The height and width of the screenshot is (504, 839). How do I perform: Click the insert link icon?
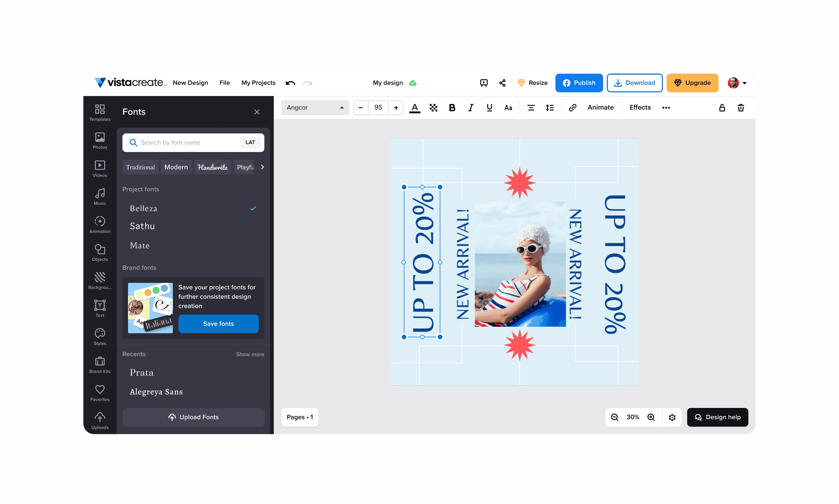point(572,108)
